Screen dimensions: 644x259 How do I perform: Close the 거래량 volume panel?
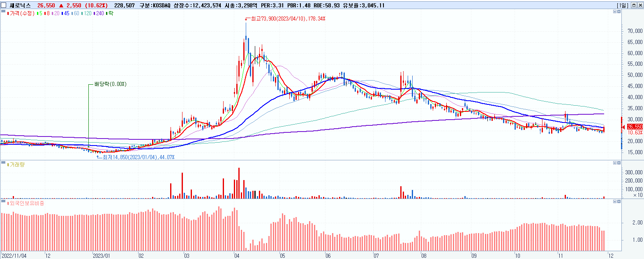click(619, 163)
